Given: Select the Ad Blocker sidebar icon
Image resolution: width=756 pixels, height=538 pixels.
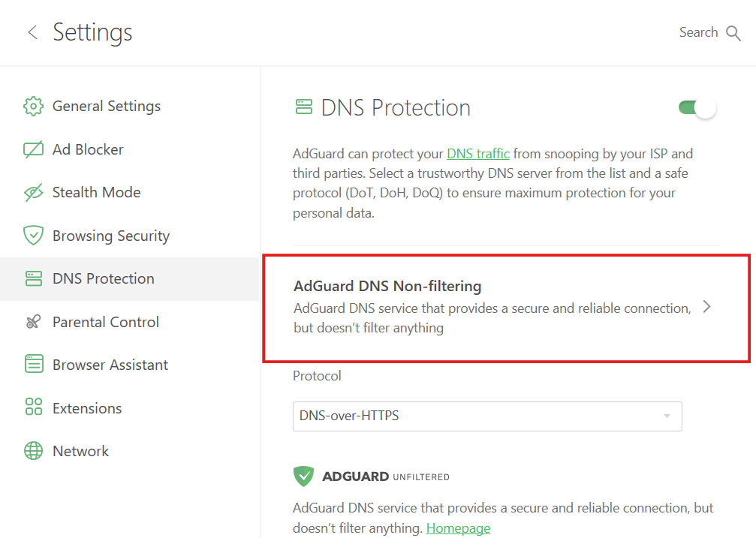Looking at the screenshot, I should (33, 149).
